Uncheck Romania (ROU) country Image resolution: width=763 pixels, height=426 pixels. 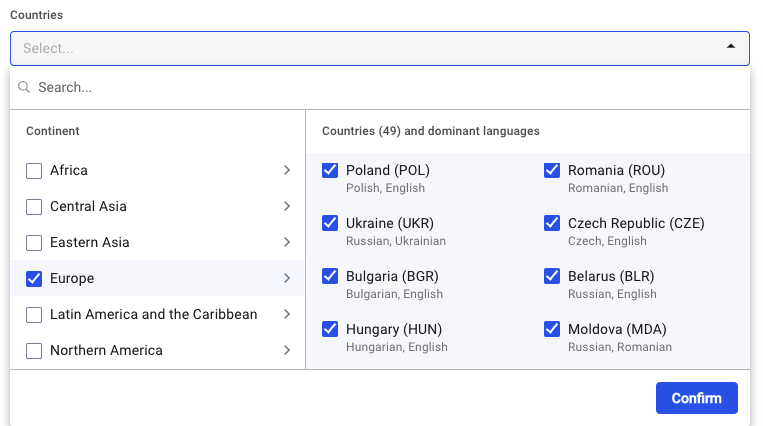click(x=552, y=171)
